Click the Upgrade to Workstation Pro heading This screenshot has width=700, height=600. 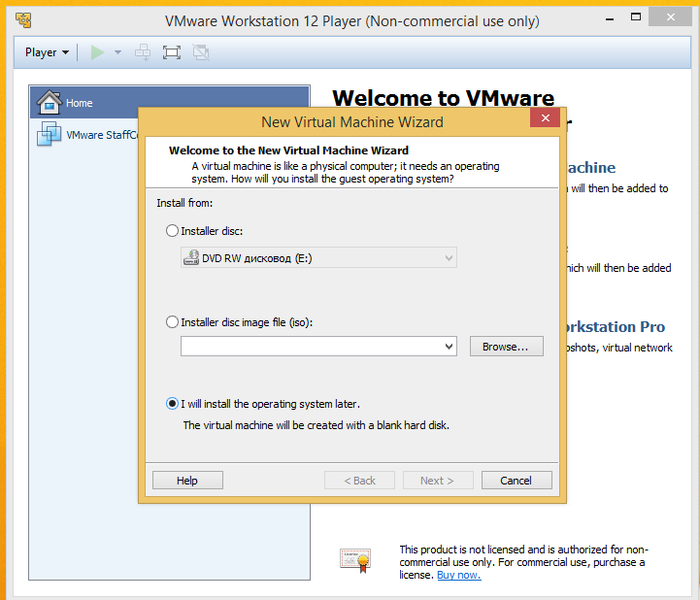616,327
